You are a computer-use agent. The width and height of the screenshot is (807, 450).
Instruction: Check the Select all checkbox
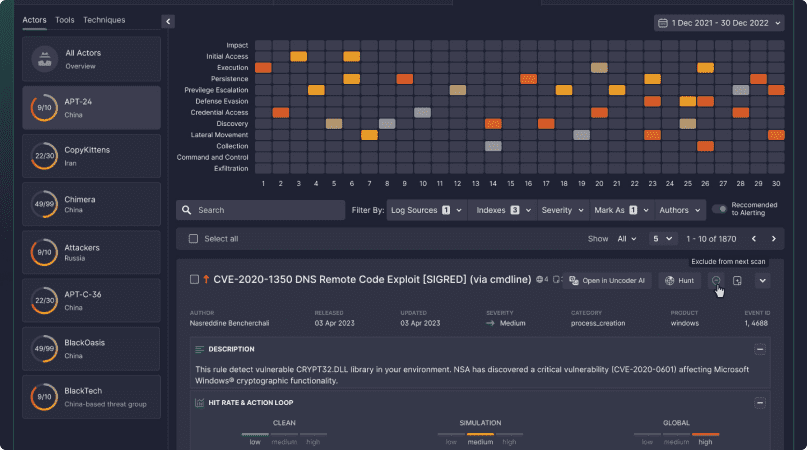(x=194, y=239)
